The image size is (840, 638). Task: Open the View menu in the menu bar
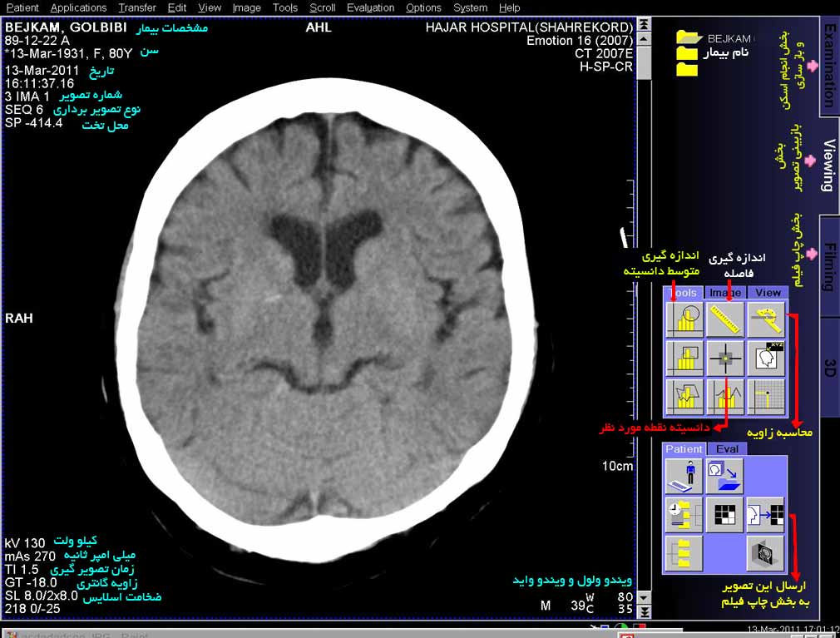[210, 7]
